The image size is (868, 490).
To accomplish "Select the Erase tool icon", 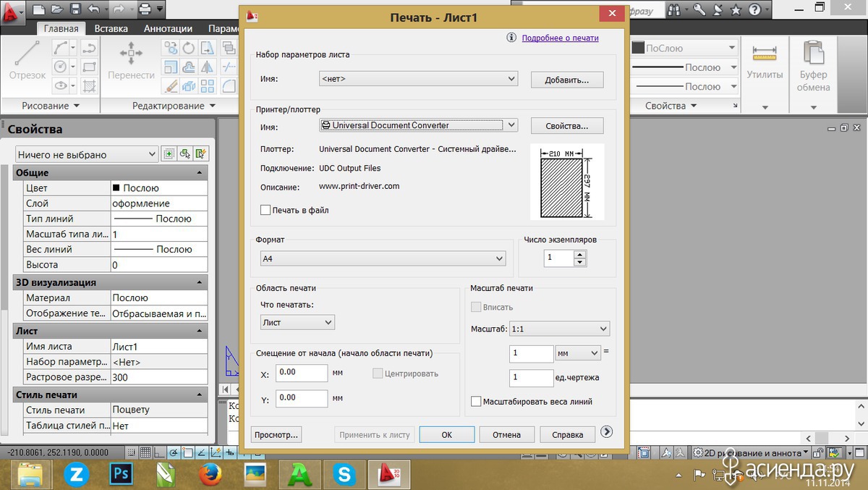I will pyautogui.click(x=171, y=86).
